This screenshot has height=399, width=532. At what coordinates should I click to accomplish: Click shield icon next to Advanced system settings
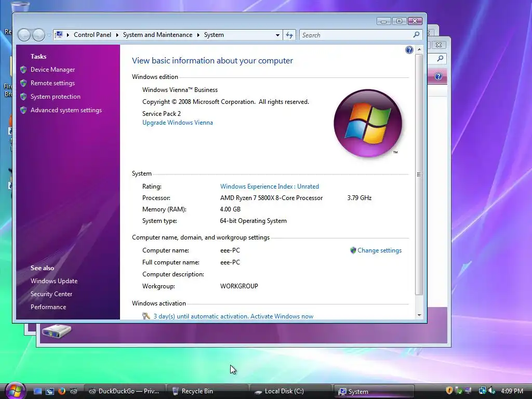coord(23,110)
